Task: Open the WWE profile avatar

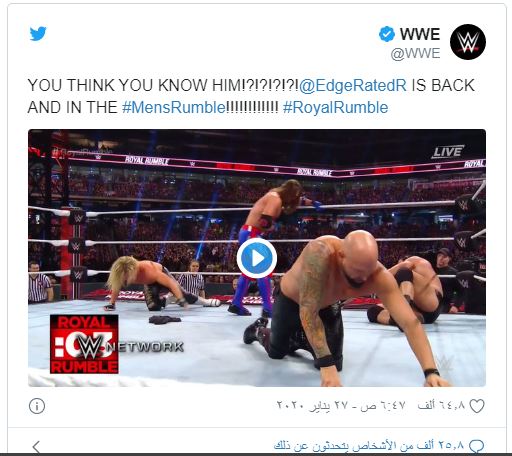Action: pyautogui.click(x=468, y=42)
